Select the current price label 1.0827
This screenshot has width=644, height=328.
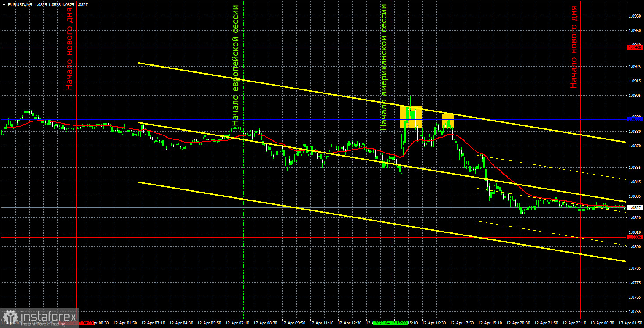coord(635,207)
